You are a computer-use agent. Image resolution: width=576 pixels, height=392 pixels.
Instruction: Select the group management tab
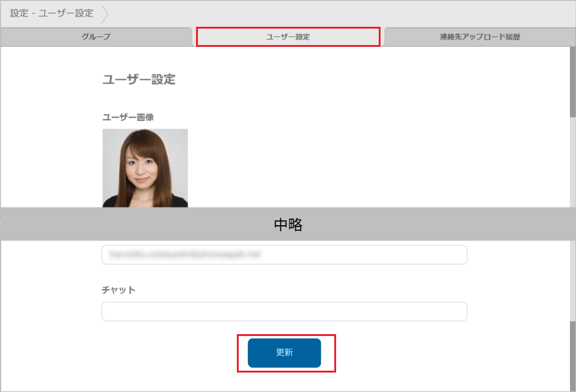[x=96, y=37]
